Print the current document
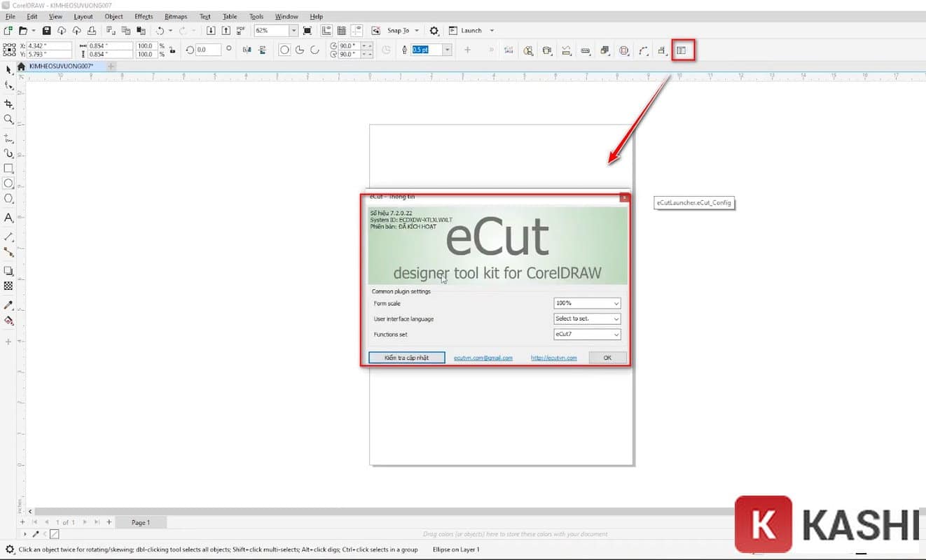The image size is (926, 560). (x=92, y=31)
